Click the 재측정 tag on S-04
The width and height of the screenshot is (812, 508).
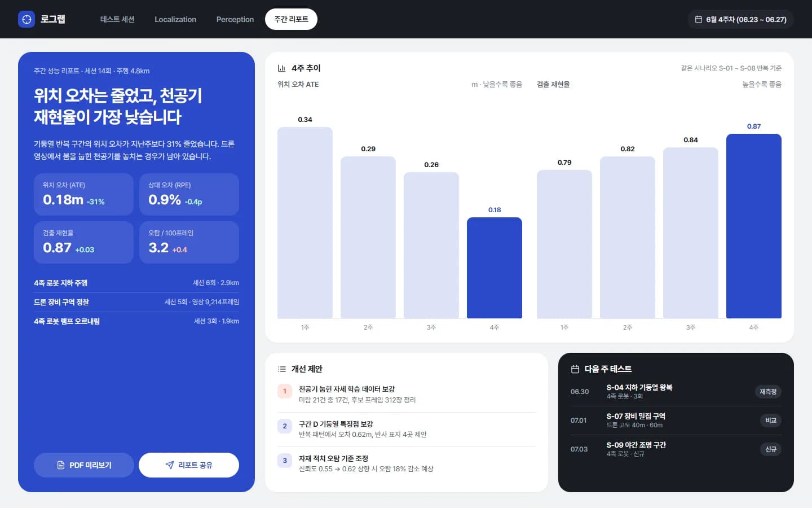click(x=768, y=392)
